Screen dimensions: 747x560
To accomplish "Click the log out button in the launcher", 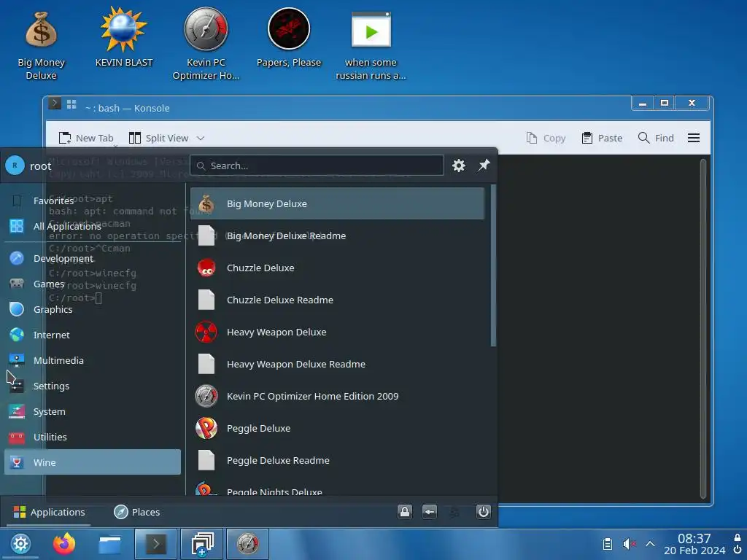I will (429, 512).
